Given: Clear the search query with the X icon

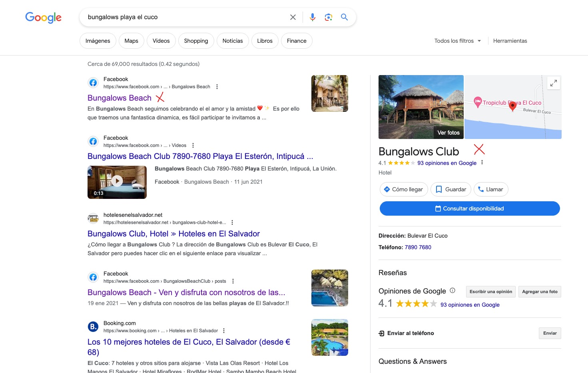Looking at the screenshot, I should (293, 17).
